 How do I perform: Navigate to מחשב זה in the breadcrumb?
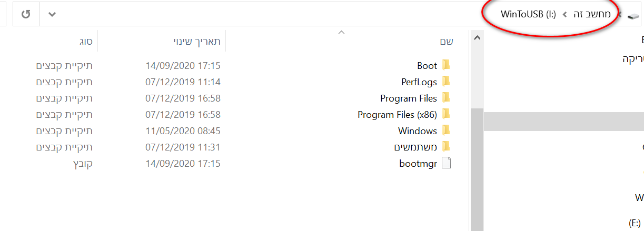[592, 14]
